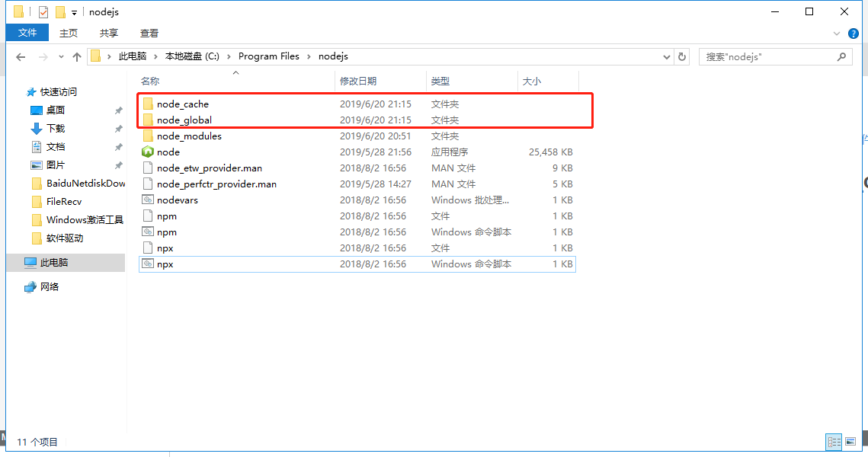Select 快速访问 in navigation pane
868x457 pixels.
58,92
